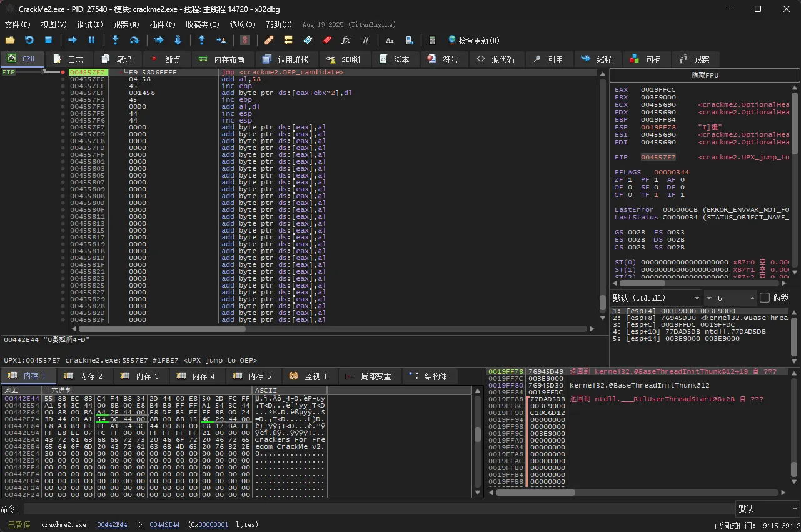
Task: Click the Step Over icon
Action: [x=134, y=40]
